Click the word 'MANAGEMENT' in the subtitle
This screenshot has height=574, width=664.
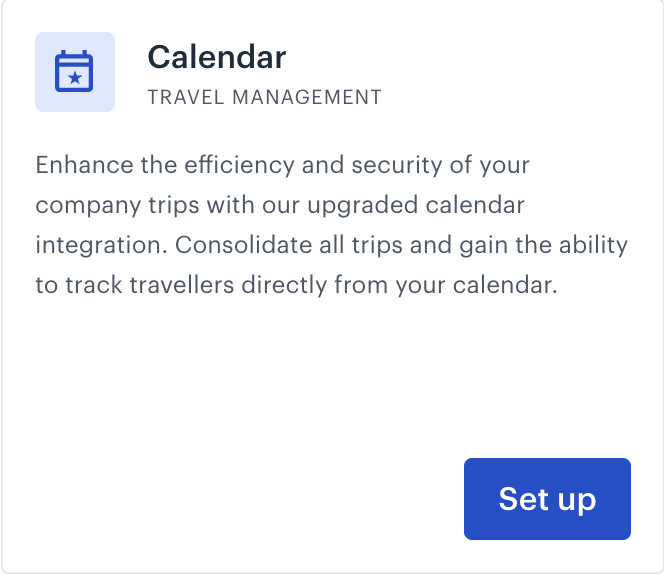(307, 97)
